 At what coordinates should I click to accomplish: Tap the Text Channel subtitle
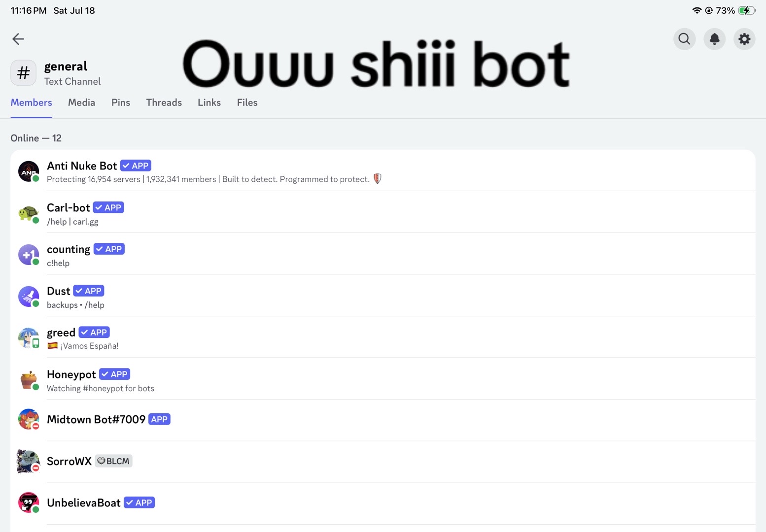[72, 81]
